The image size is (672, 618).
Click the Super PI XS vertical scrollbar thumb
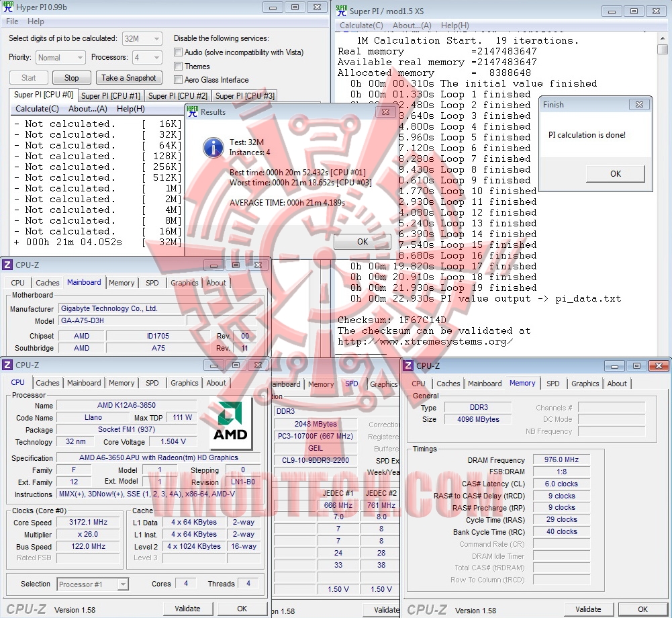coord(663,49)
